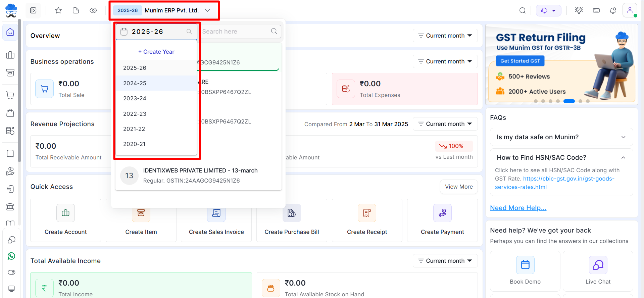644x298 pixels.
Task: Click Need More Help... link
Action: pyautogui.click(x=518, y=208)
